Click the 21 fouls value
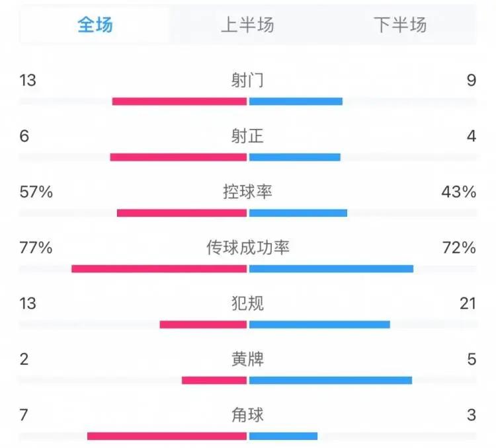The image size is (496, 448). click(468, 303)
